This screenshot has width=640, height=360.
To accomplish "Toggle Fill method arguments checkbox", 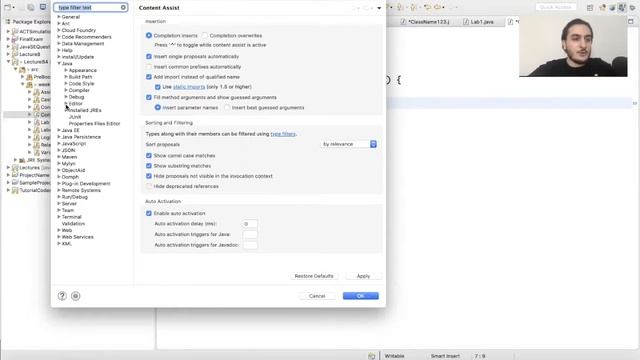I will [149, 97].
